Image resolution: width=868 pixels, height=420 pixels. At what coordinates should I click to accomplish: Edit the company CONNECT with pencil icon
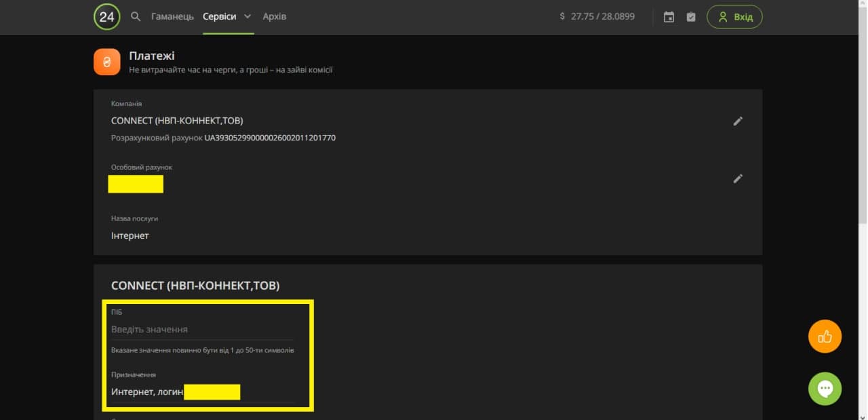[x=738, y=121]
